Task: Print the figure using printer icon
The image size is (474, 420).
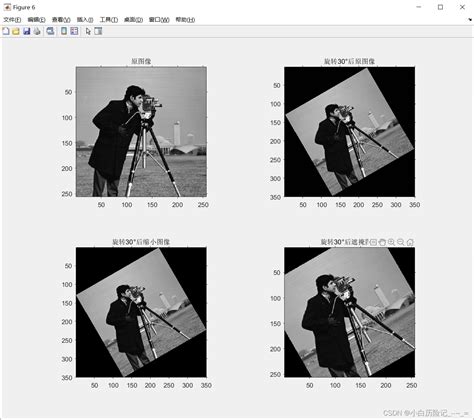Action: pos(37,31)
